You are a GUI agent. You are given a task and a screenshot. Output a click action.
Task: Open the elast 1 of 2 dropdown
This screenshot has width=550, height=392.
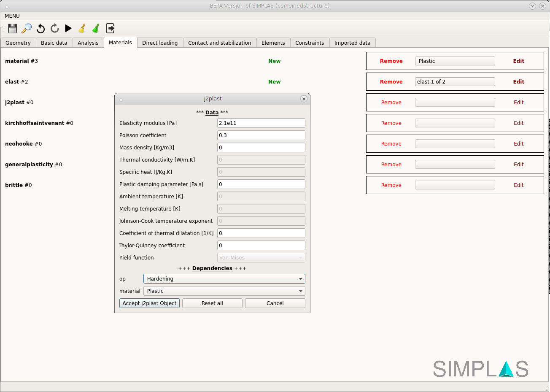(455, 82)
